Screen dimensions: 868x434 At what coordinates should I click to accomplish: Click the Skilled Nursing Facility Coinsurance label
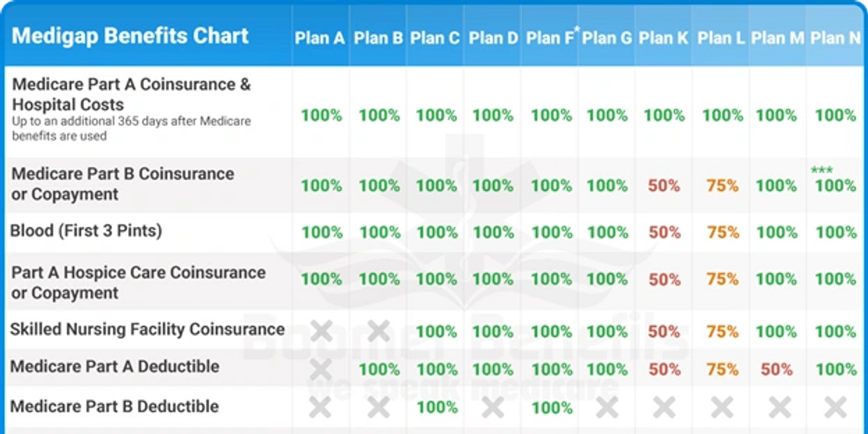[x=147, y=329]
